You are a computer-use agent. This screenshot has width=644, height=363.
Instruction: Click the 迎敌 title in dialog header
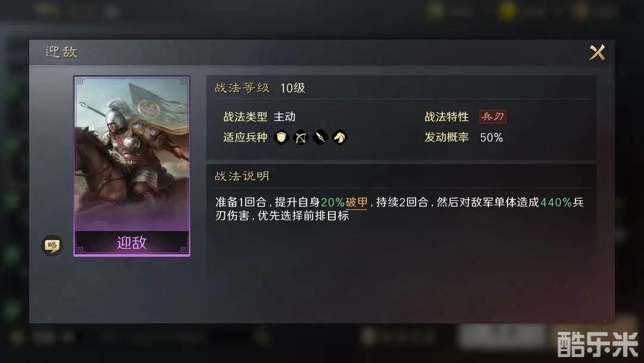[61, 52]
